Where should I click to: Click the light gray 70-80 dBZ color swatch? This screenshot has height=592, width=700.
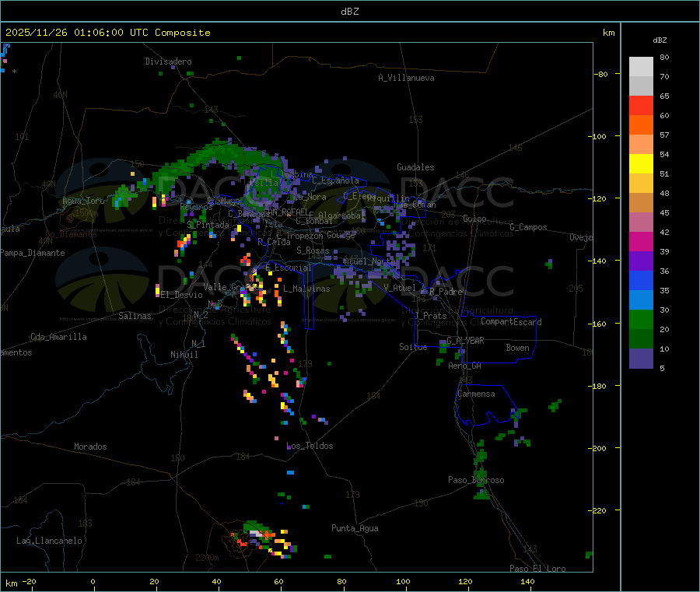(641, 67)
